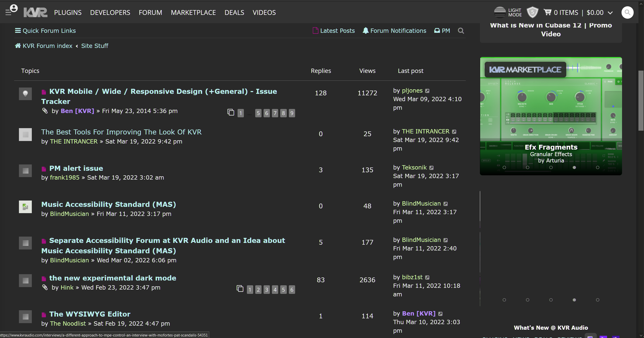Open the PLUGINS menu

(x=68, y=13)
